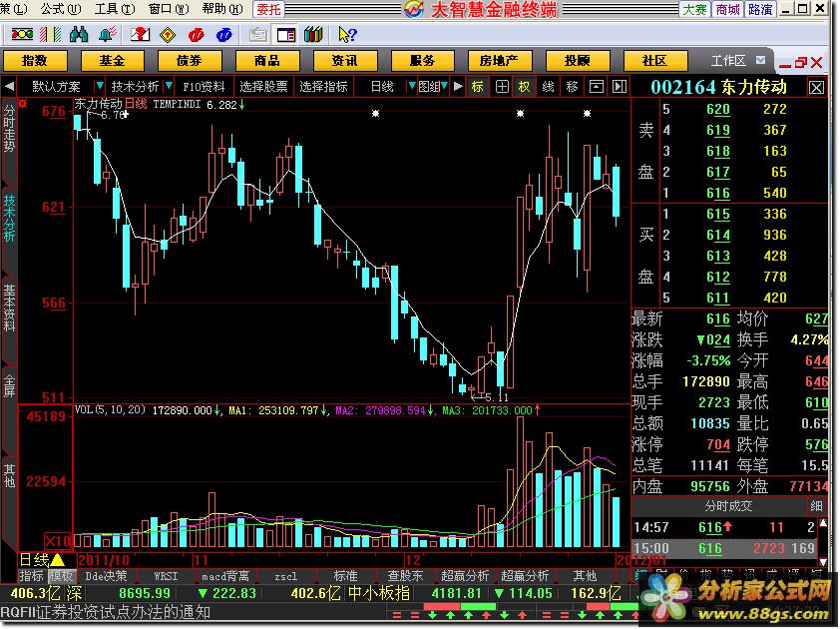This screenshot has width=840, height=629.
Task: Click the skip-to-end chart icon
Action: [x=620, y=86]
